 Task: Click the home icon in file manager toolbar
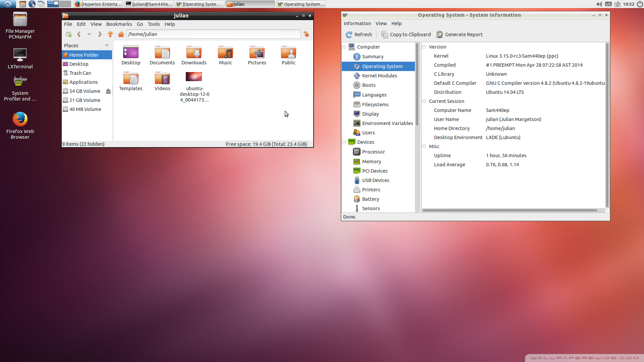click(121, 34)
